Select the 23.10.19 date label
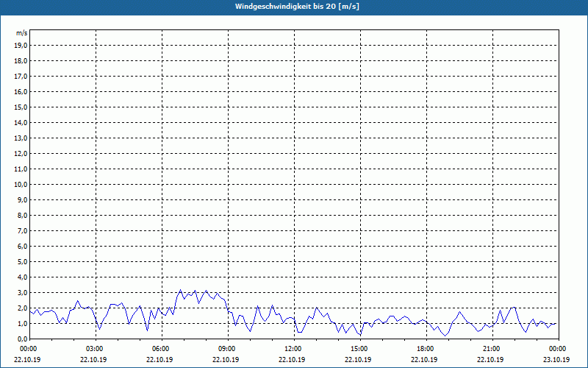The width and height of the screenshot is (588, 368). coord(556,359)
